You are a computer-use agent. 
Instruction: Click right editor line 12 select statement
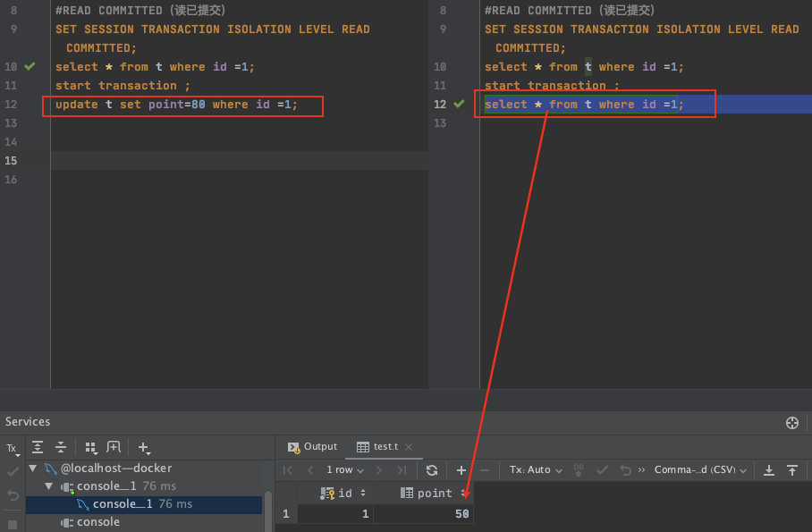tap(584, 105)
